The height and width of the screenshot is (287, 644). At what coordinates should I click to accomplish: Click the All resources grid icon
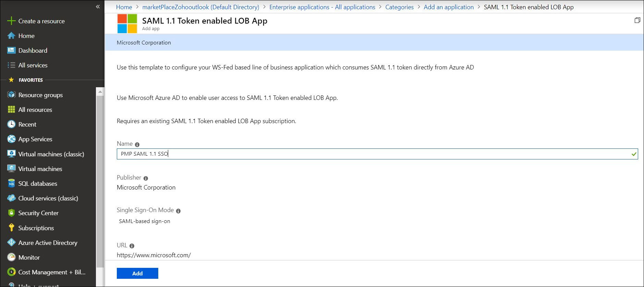(11, 109)
